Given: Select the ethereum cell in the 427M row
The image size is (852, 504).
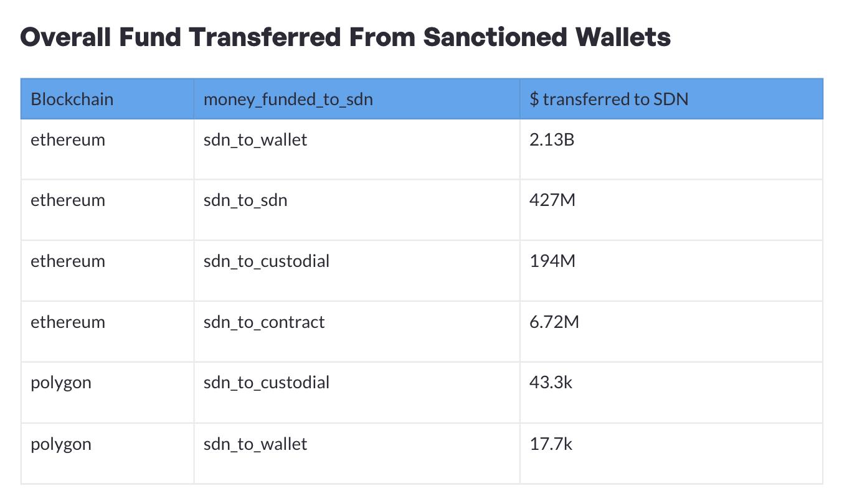Looking at the screenshot, I should 68,200.
